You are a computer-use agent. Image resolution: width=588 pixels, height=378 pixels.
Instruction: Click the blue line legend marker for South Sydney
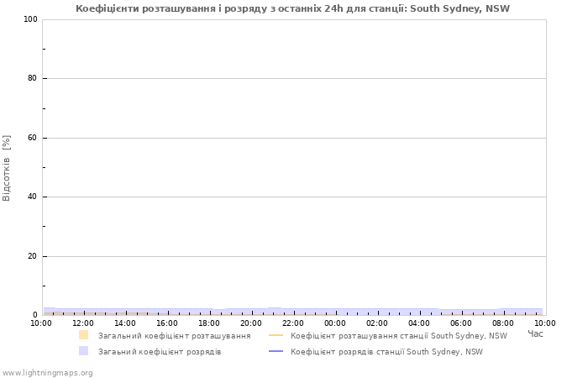point(276,351)
